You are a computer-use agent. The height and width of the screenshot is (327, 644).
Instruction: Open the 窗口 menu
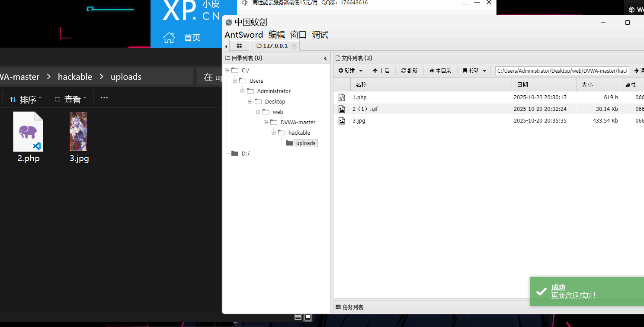[x=298, y=35]
